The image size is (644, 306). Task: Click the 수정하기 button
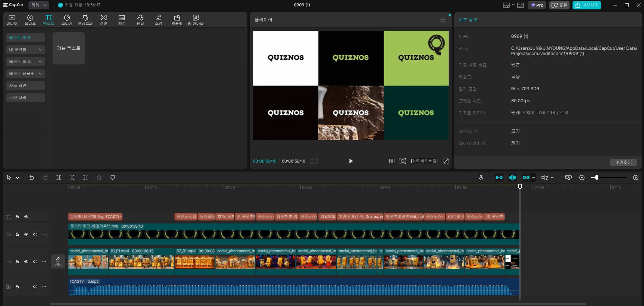pos(623,162)
